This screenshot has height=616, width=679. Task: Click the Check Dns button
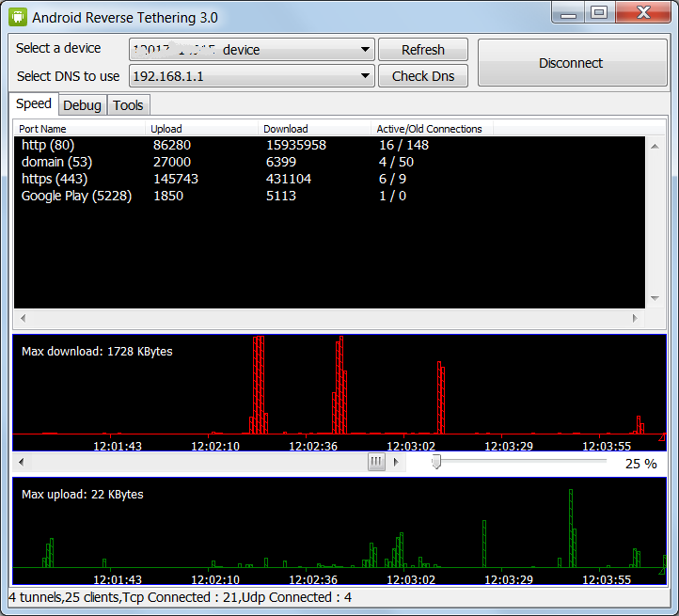click(423, 76)
